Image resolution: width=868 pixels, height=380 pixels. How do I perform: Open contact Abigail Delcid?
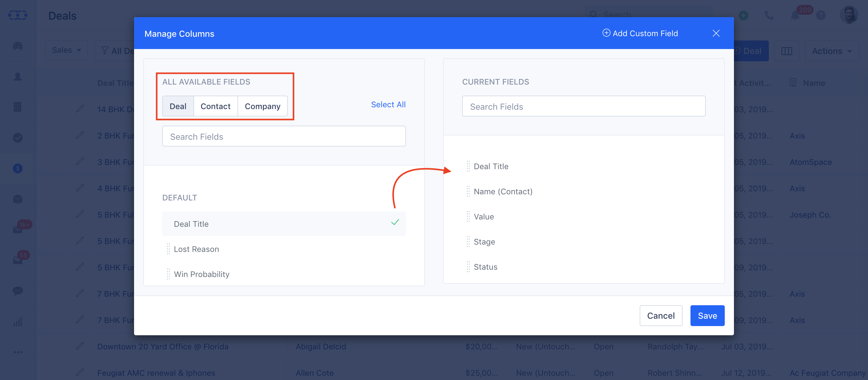click(x=321, y=347)
